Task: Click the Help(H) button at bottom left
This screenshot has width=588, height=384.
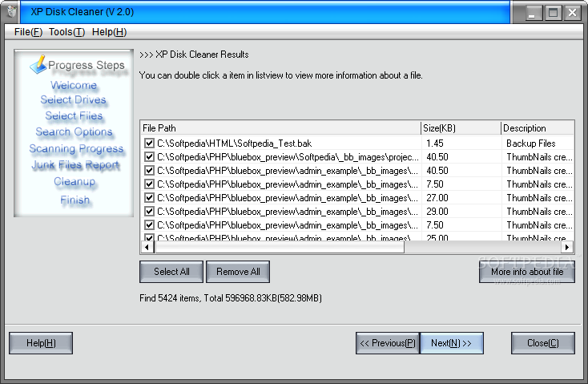Action: [41, 343]
